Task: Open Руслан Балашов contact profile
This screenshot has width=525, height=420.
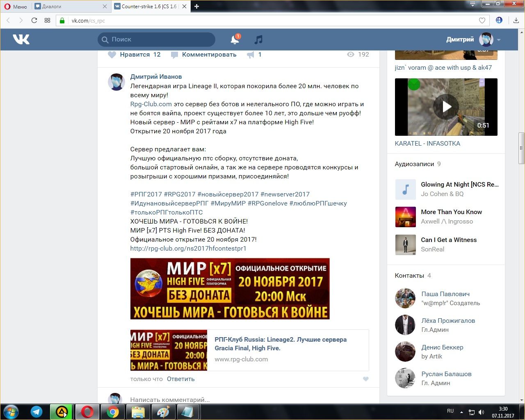Action: 446,374
